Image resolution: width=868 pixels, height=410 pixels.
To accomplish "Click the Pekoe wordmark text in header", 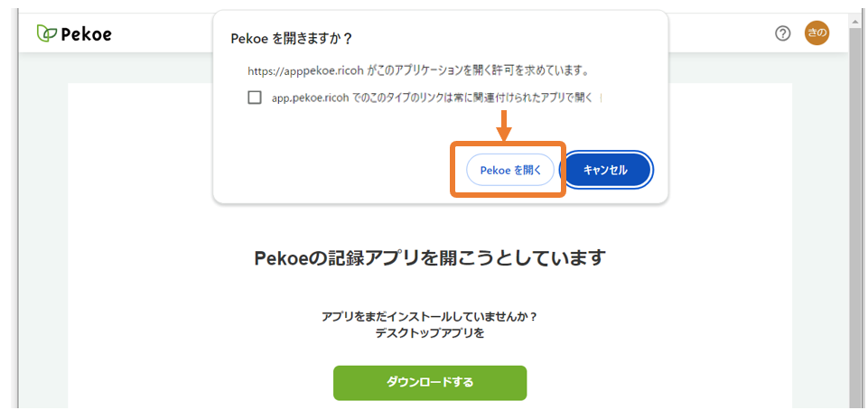I will 87,34.
